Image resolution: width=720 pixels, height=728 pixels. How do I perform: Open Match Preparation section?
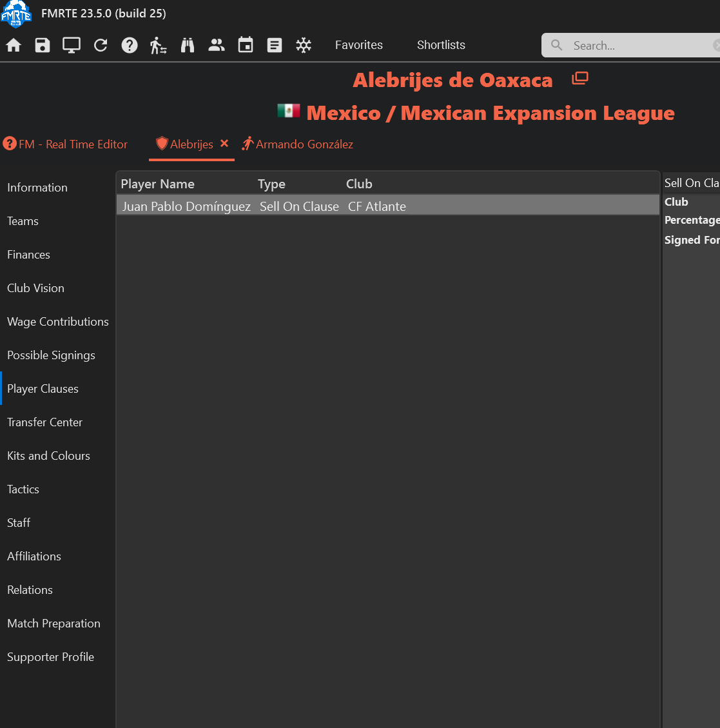[x=54, y=623]
